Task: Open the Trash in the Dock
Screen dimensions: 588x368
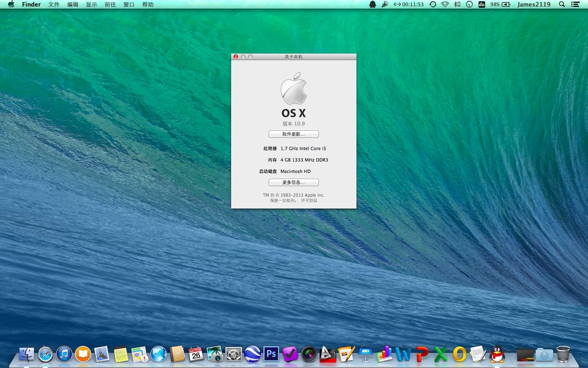Action: tap(563, 354)
